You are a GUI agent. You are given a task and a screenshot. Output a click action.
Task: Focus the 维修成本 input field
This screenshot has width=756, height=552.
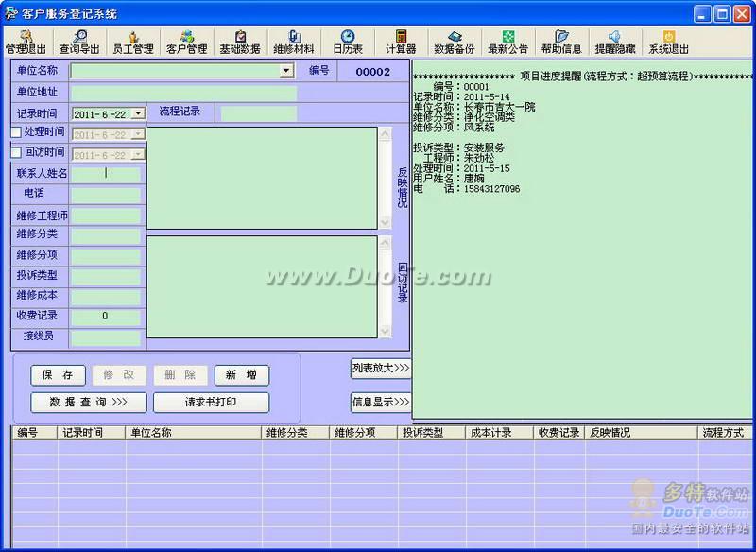[106, 297]
